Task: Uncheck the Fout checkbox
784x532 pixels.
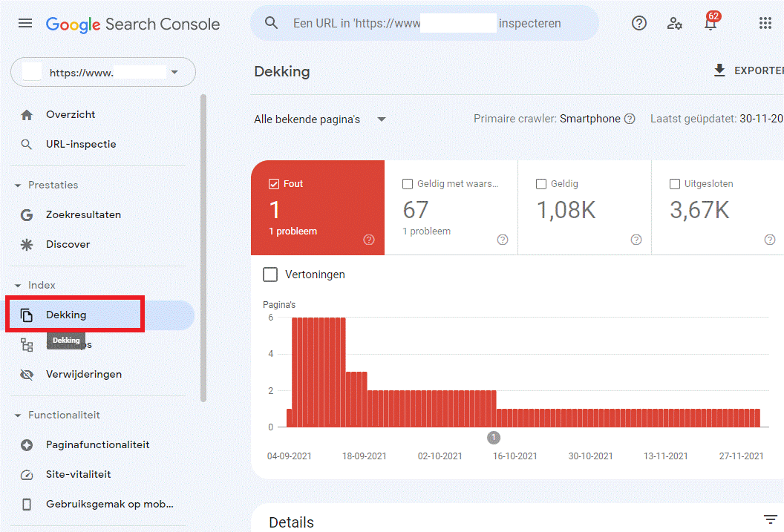Action: (273, 184)
